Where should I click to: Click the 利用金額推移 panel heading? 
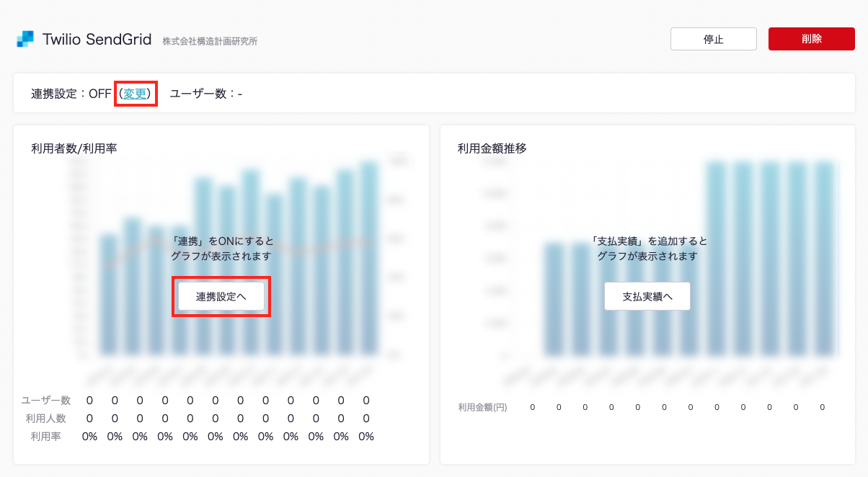(x=492, y=148)
